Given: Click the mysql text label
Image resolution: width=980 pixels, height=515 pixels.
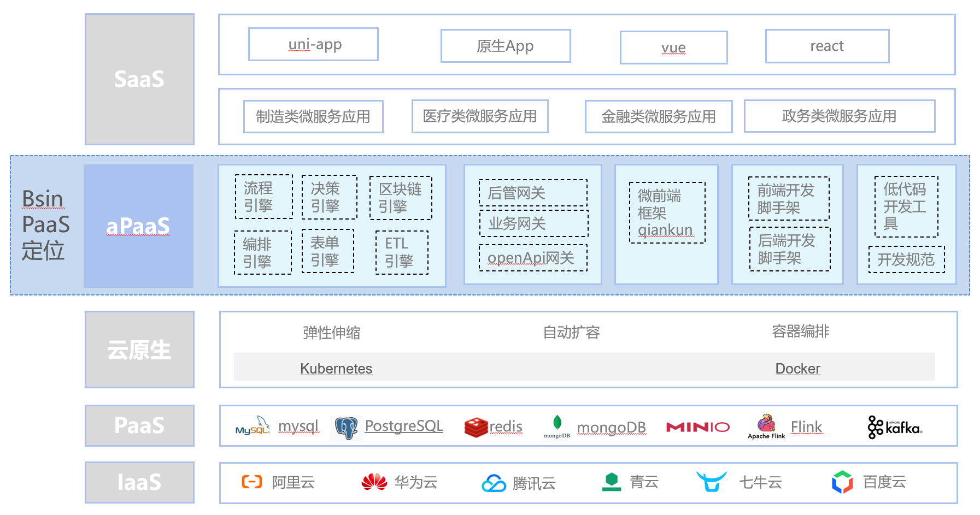Looking at the screenshot, I should coord(298,426).
